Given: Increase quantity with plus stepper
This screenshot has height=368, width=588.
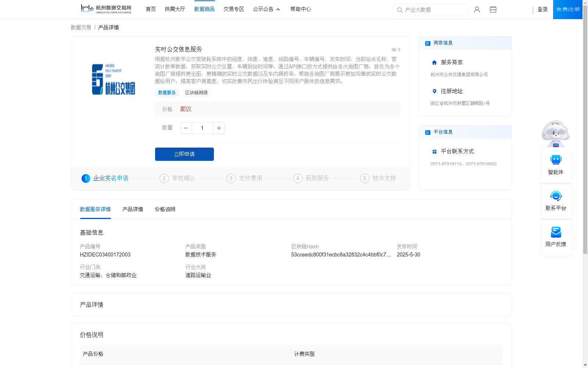Looking at the screenshot, I should pyautogui.click(x=219, y=128).
